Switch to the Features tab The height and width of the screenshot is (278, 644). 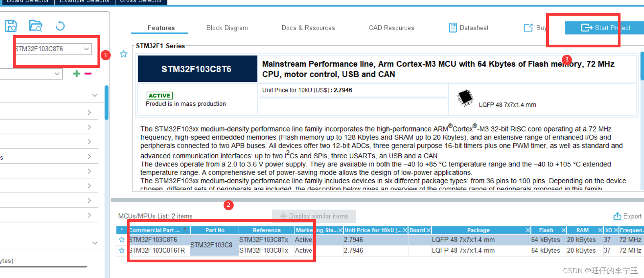(x=161, y=28)
